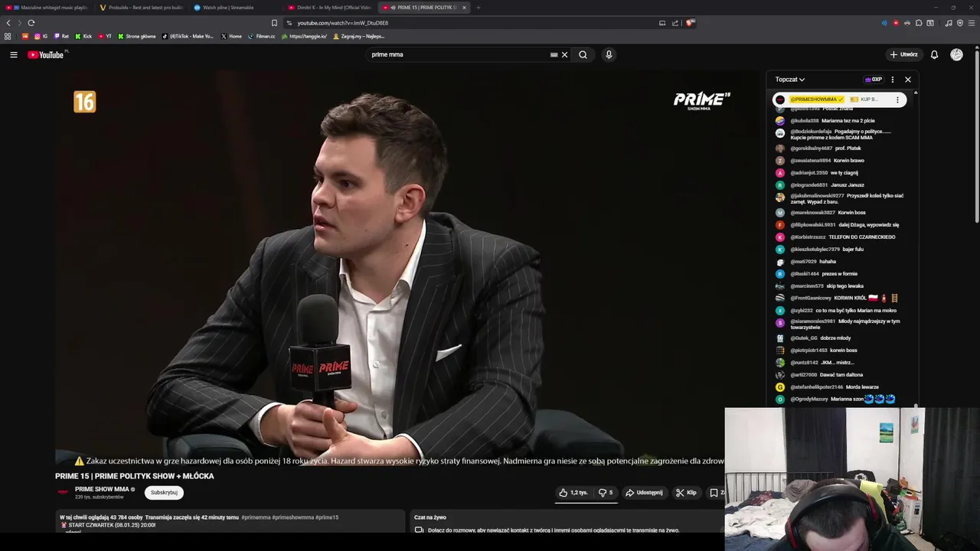Click chat username @FrontGasnicowy
This screenshot has width=980, height=551.
[x=811, y=298]
